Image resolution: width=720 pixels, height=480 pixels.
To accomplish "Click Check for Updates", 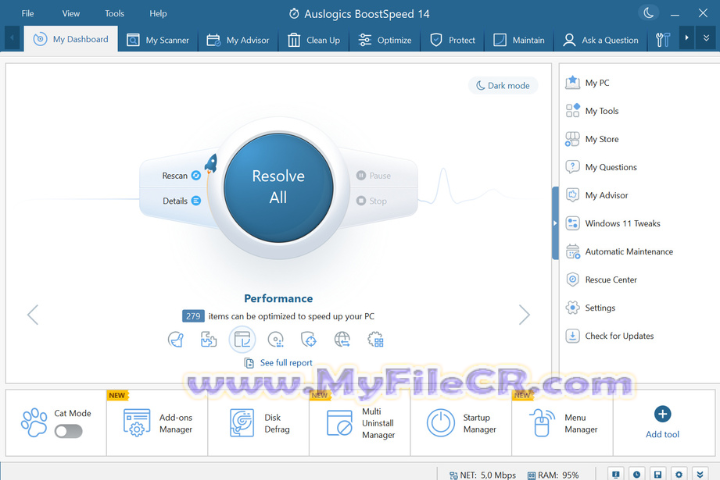I will [x=610, y=336].
